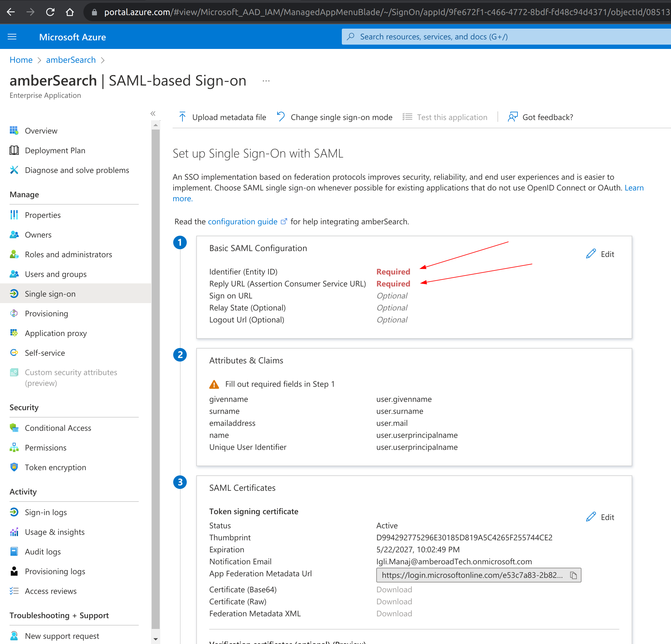Click the Sign-in logs arrow icon
Screen dimensions: 671x644
click(x=14, y=512)
